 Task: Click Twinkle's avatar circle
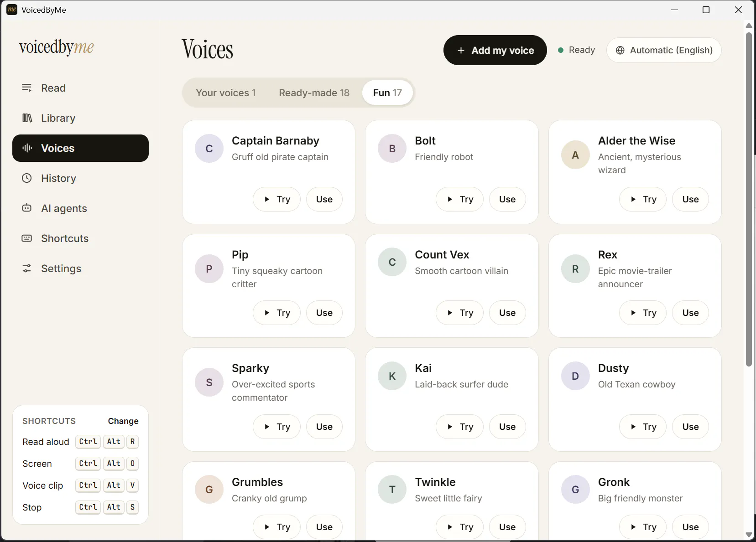[x=392, y=490]
